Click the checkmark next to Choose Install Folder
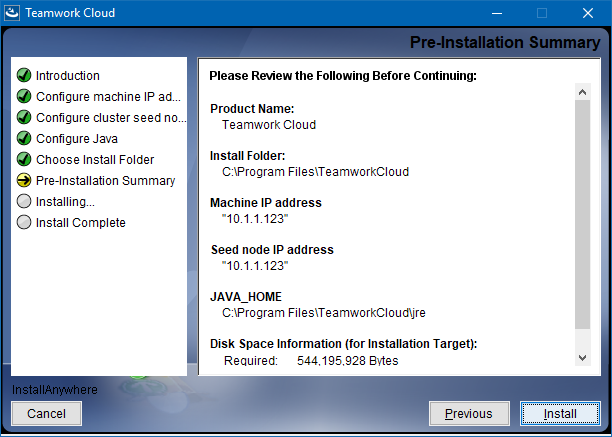Viewport: 612px width, 437px height. coord(24,160)
